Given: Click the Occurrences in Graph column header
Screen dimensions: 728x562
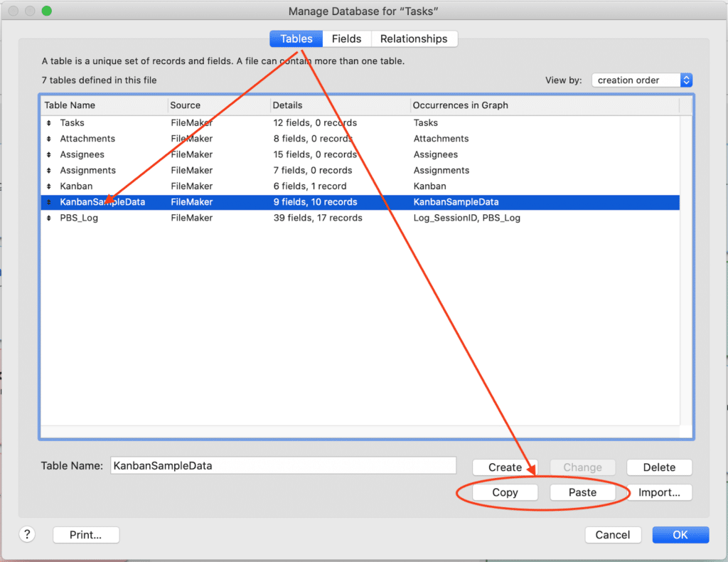Looking at the screenshot, I should coord(545,105).
